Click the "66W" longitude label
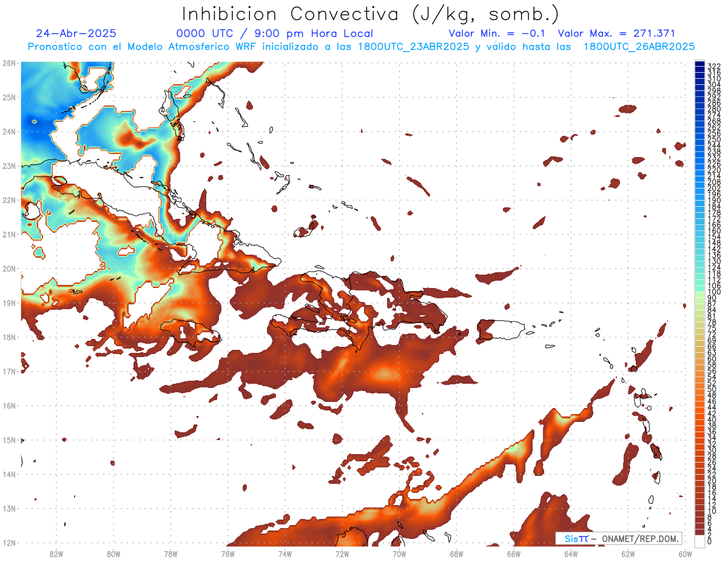Image resolution: width=728 pixels, height=562 pixels. 514,554
